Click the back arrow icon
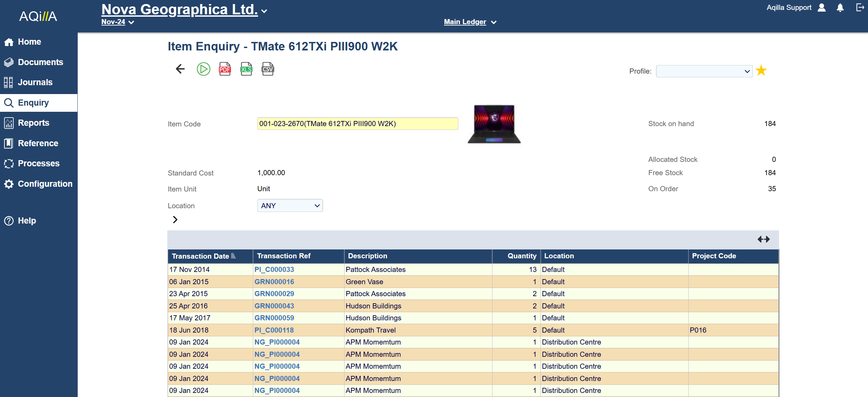The height and width of the screenshot is (397, 868). 180,69
